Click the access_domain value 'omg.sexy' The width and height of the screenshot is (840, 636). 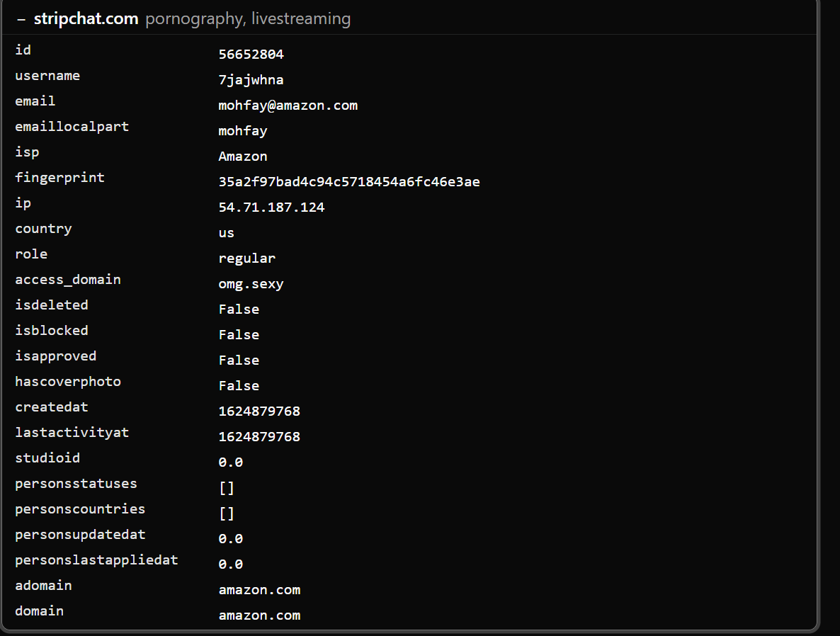(x=251, y=284)
